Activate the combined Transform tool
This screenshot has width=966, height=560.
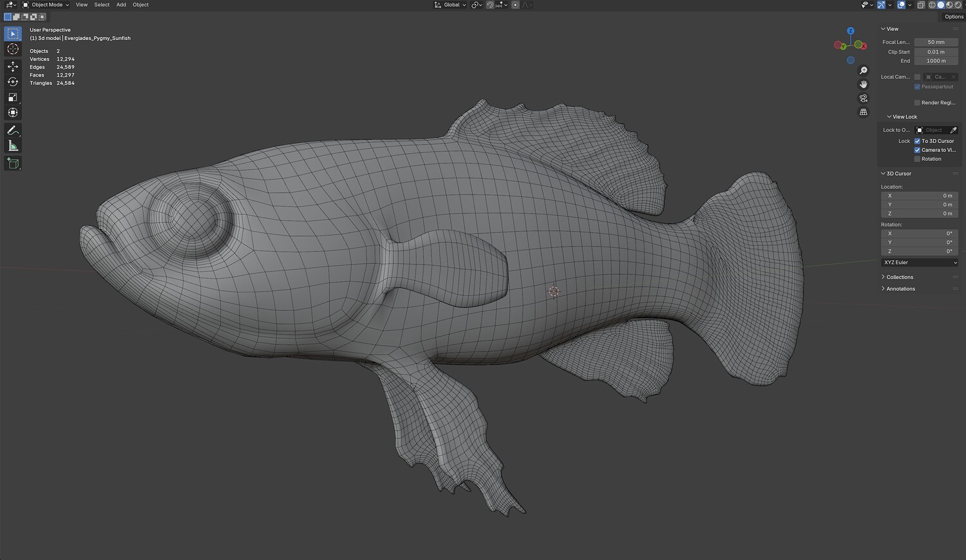tap(13, 113)
